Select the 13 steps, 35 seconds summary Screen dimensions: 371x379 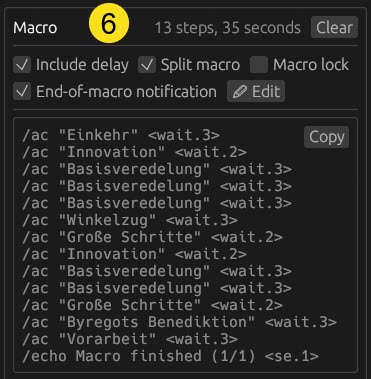pyautogui.click(x=228, y=28)
